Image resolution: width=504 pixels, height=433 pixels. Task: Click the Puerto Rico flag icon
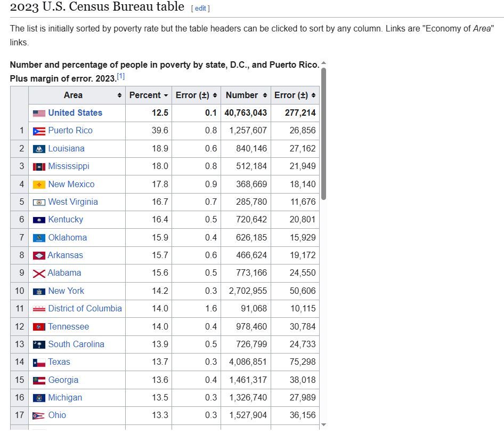pyautogui.click(x=39, y=131)
